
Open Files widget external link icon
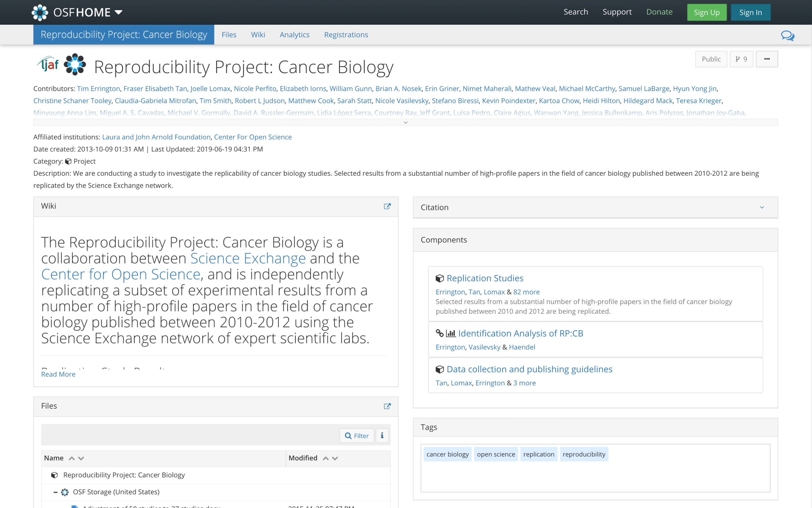click(x=387, y=406)
